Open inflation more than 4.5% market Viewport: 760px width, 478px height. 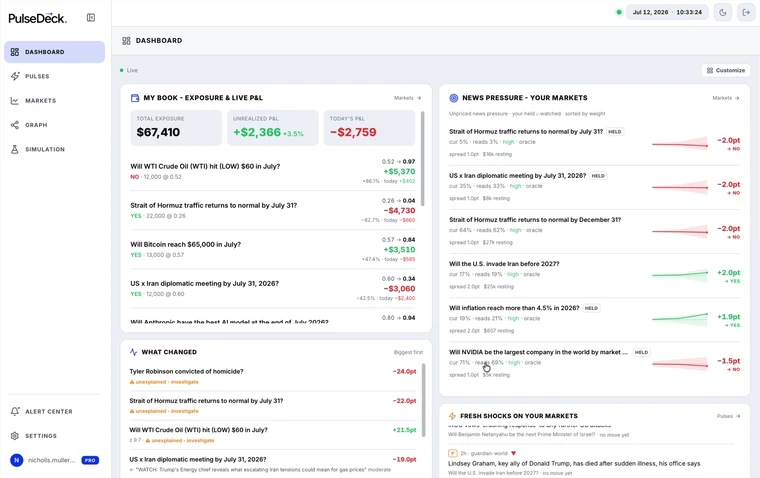point(594,319)
